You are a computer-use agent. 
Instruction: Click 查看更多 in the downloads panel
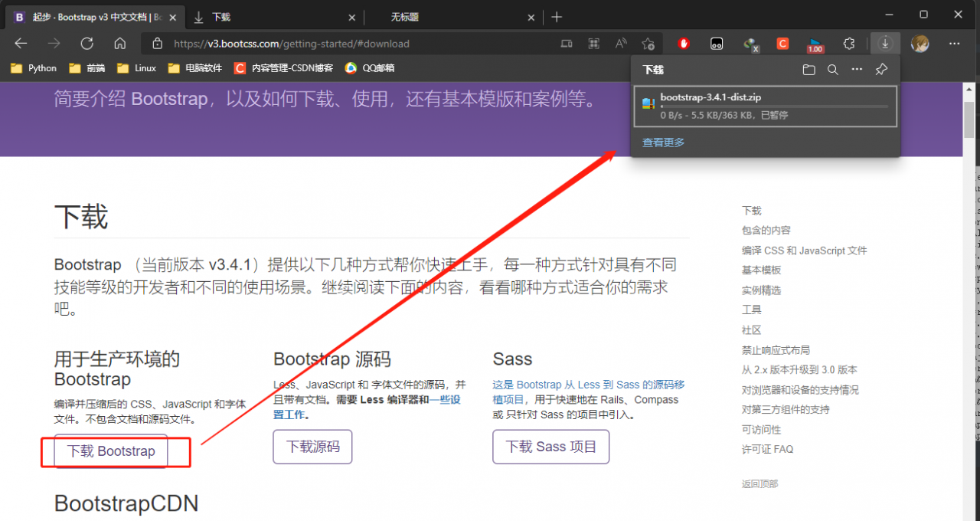click(x=663, y=143)
